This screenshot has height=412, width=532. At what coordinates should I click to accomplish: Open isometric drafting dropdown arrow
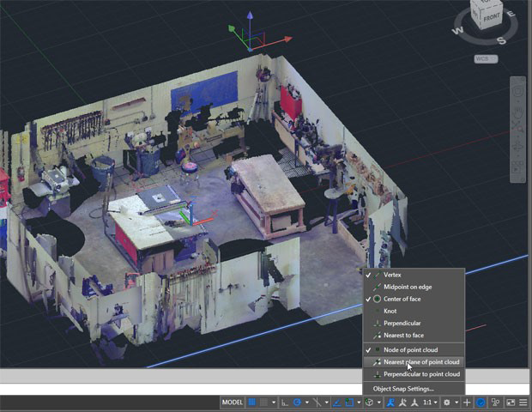pos(326,403)
